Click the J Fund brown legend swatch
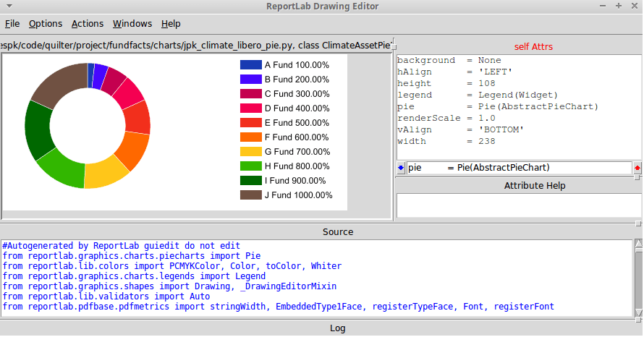644x337 pixels. point(251,195)
